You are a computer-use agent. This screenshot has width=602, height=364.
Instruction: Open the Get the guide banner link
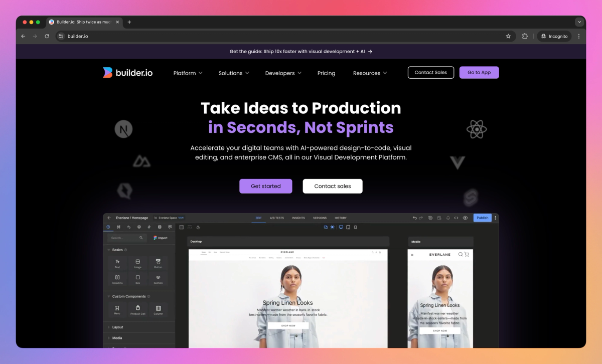(x=301, y=51)
